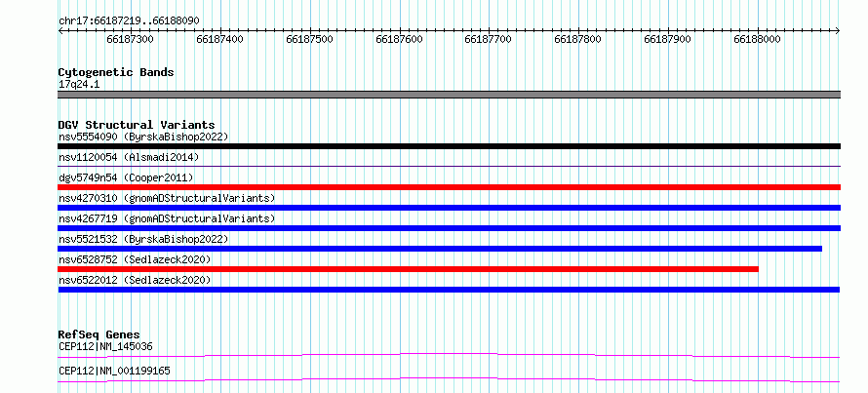
Task: Click the dgv5749n54 (Cooper2011) label
Action: (126, 177)
